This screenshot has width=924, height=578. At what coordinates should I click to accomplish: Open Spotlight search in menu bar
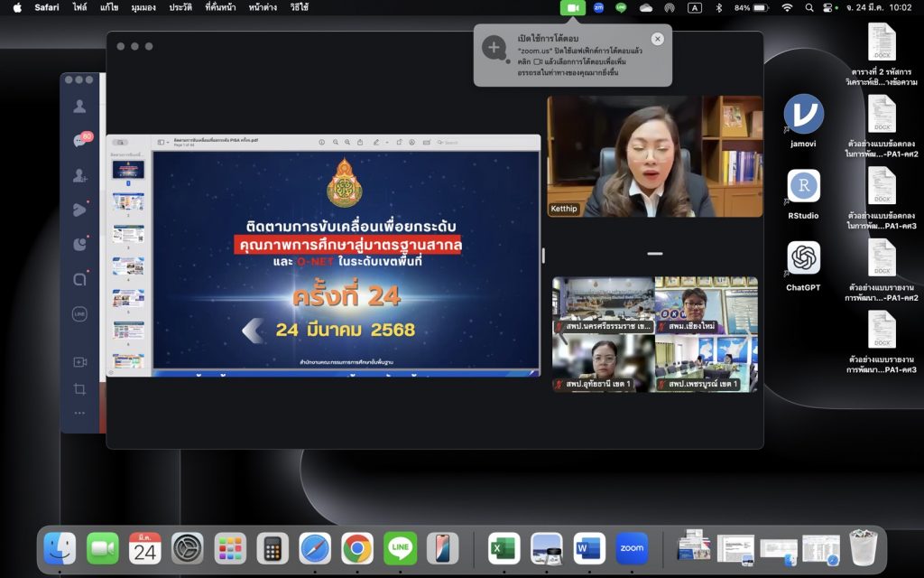pyautogui.click(x=809, y=7)
